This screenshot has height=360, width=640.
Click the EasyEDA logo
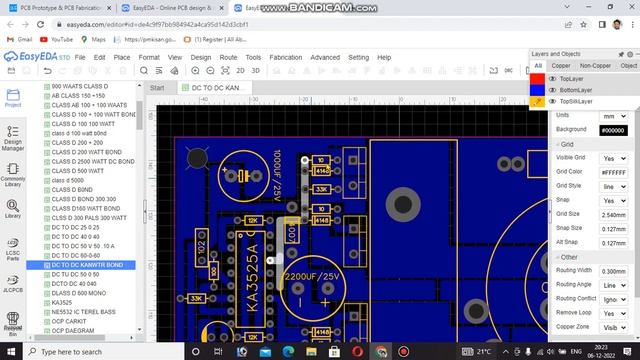click(37, 57)
